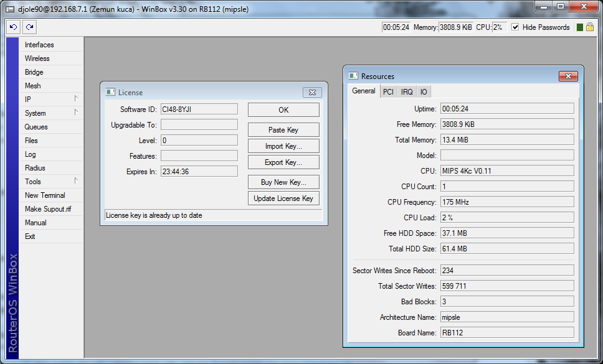Click the top bar Memory value box
Screen dimensions: 603x364
(456, 27)
